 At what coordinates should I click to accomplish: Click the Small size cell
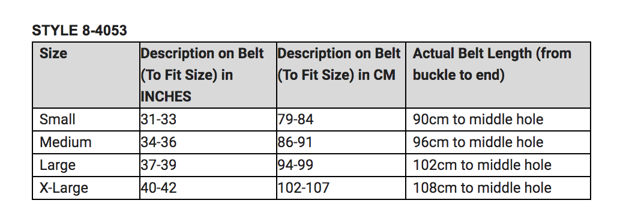tap(86, 120)
